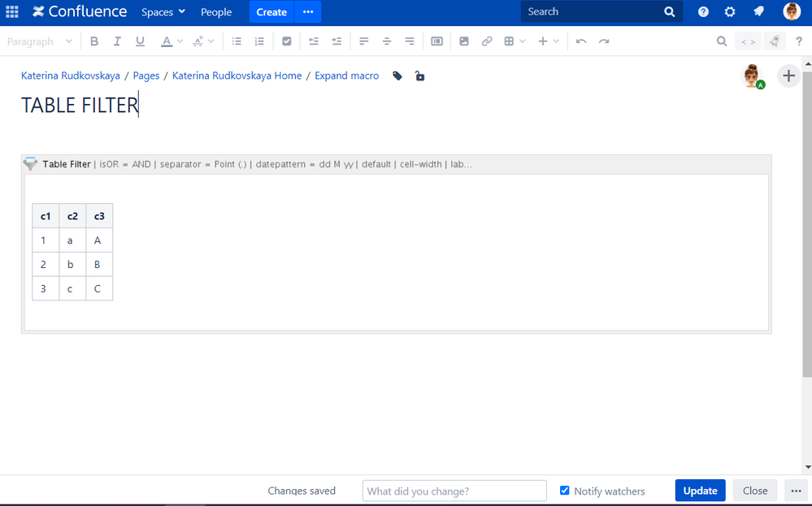The height and width of the screenshot is (506, 812).
Task: Open the insert more content plus menu
Action: tap(549, 41)
